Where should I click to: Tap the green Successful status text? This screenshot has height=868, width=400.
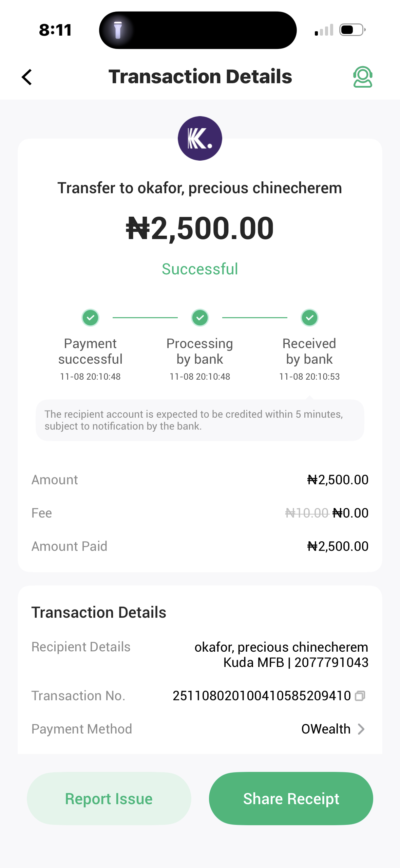(200, 269)
